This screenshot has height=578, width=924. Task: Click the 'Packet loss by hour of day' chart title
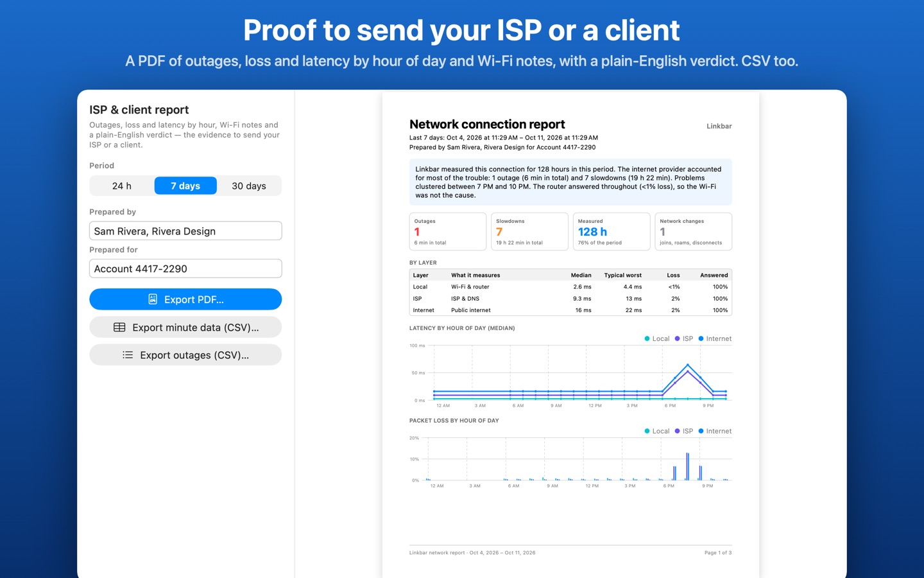[x=454, y=421]
